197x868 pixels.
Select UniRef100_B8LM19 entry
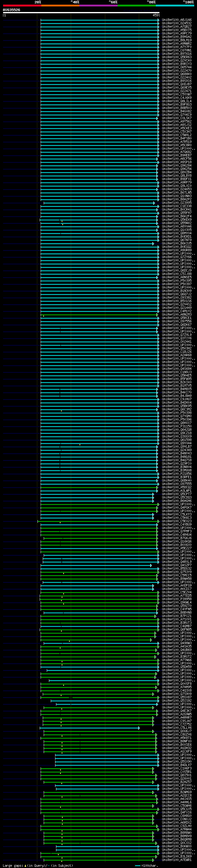pos(177,40)
